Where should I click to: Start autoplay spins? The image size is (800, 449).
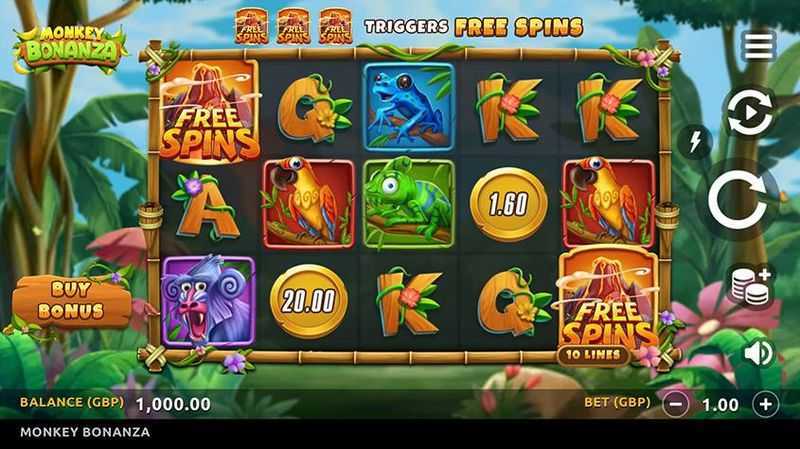coord(749,112)
